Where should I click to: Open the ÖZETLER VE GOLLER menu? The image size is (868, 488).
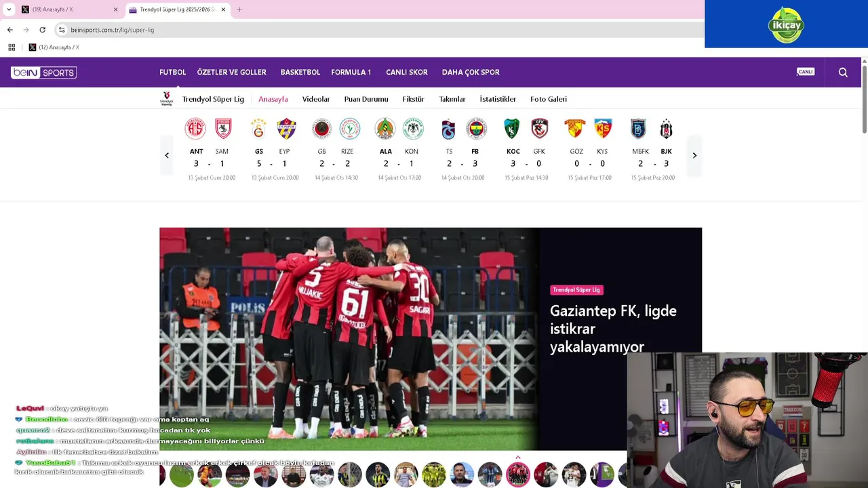point(232,73)
